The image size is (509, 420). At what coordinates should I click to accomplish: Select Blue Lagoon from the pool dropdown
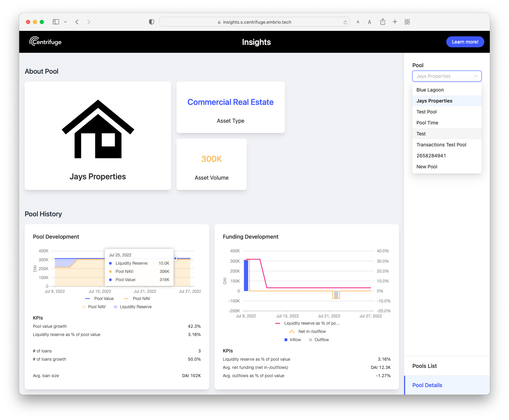430,89
